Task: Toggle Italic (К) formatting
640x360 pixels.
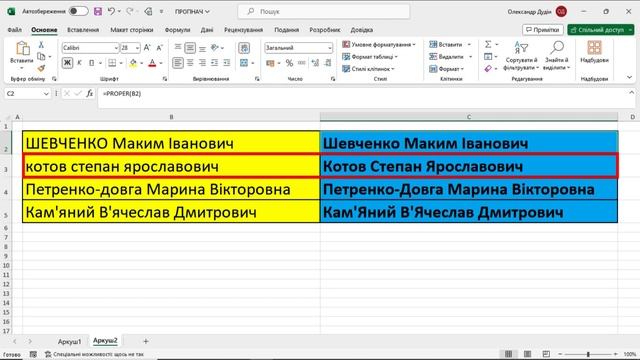Action: (x=80, y=63)
